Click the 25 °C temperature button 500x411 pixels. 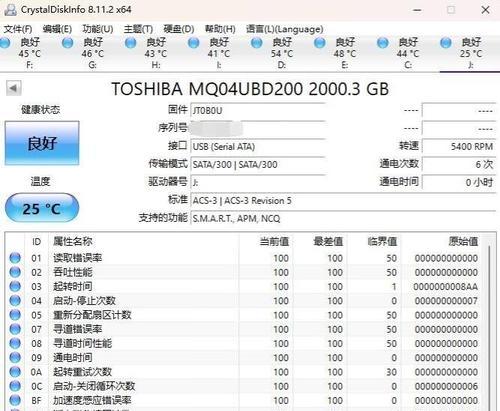click(42, 208)
